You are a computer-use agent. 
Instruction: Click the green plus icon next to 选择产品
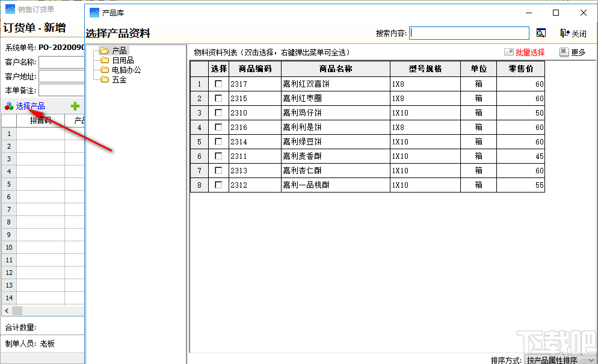point(75,105)
